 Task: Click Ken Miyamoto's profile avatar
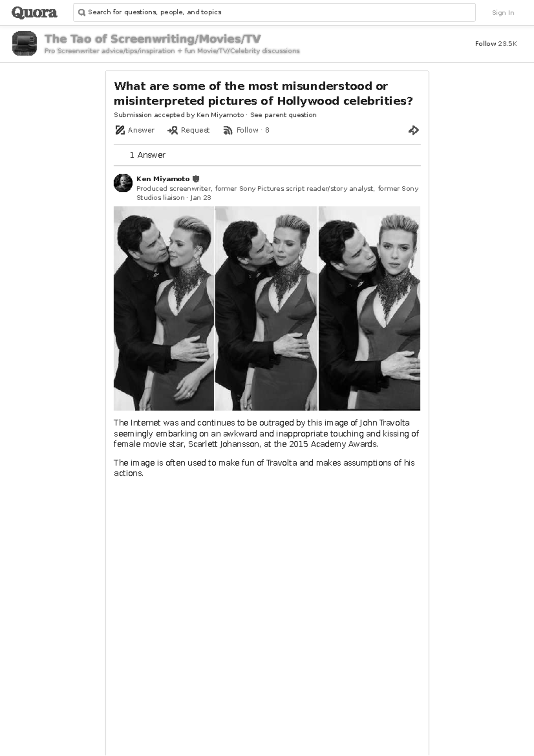(123, 183)
